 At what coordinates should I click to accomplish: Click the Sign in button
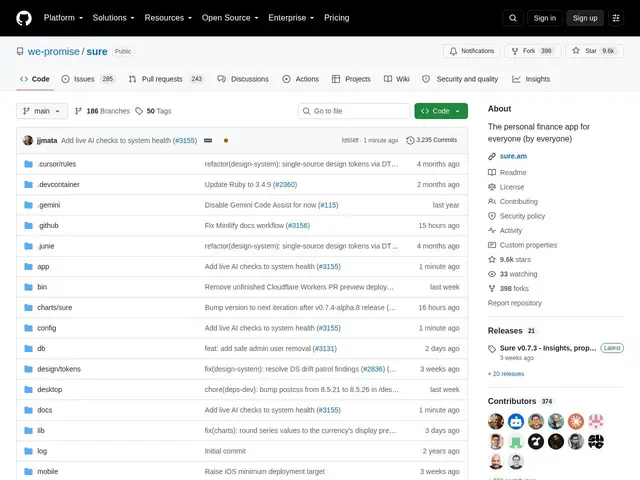click(x=544, y=18)
